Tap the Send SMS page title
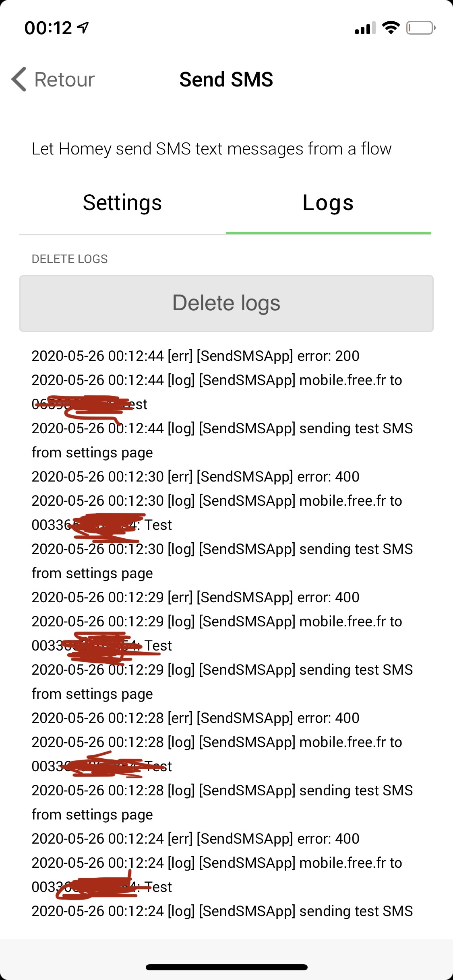453x980 pixels. point(226,79)
